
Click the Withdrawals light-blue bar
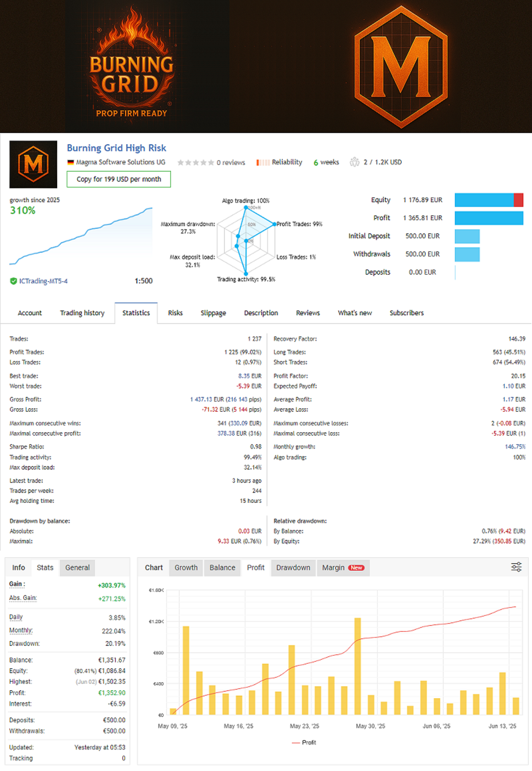click(467, 254)
